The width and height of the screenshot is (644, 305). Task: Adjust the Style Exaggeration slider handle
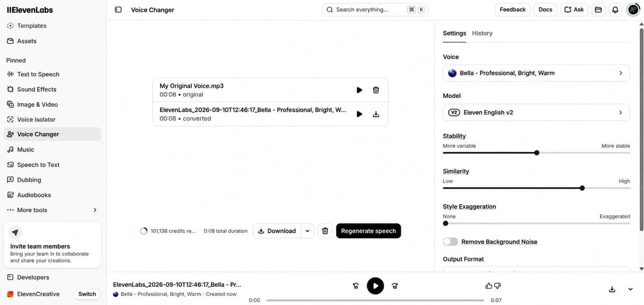tap(445, 224)
